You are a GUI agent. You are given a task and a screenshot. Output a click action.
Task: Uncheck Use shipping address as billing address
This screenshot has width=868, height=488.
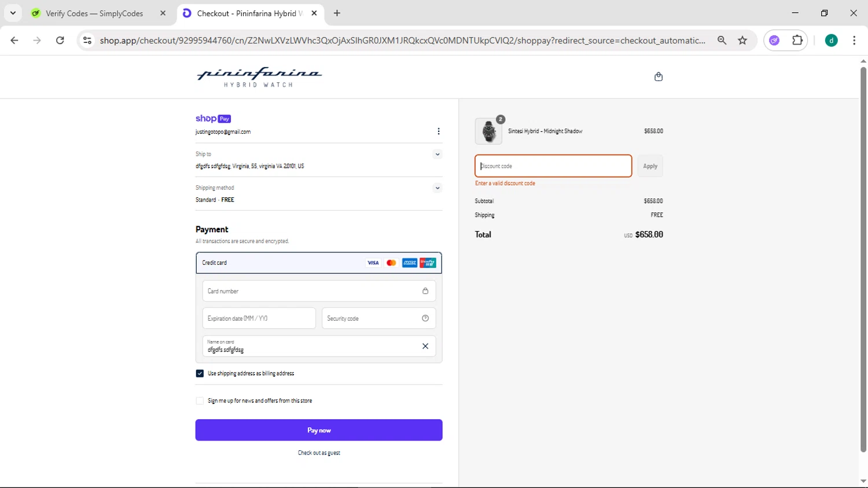[x=200, y=373]
